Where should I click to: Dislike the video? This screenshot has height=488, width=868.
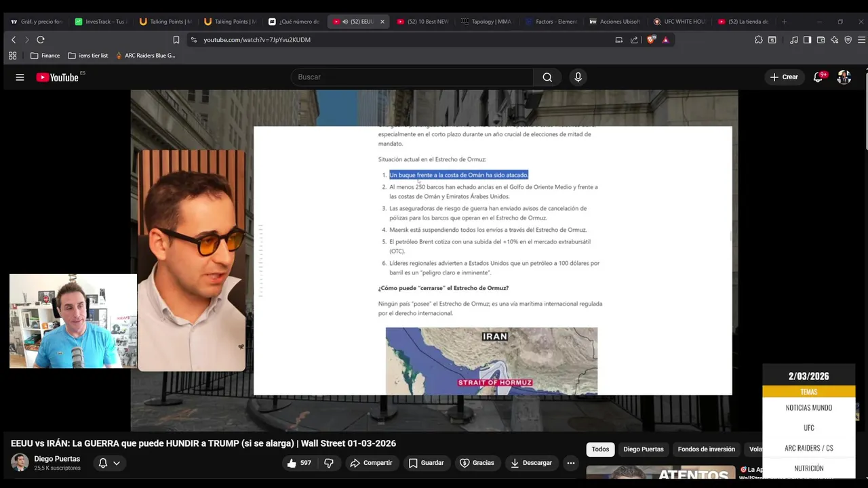329,463
